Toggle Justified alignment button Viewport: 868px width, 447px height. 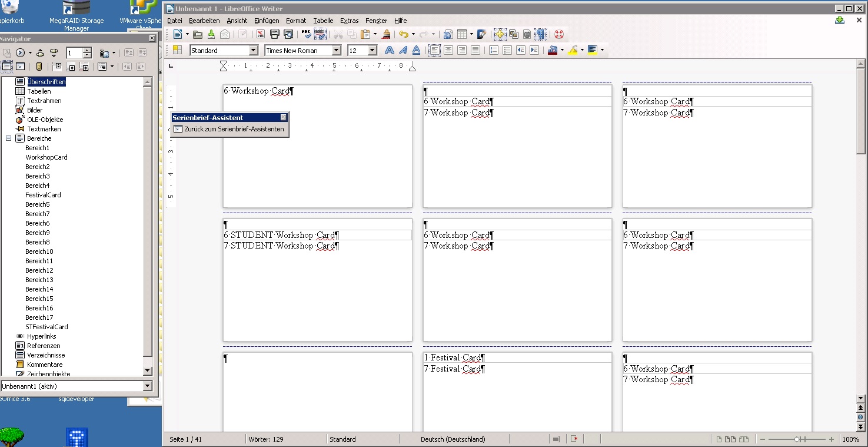pyautogui.click(x=475, y=50)
